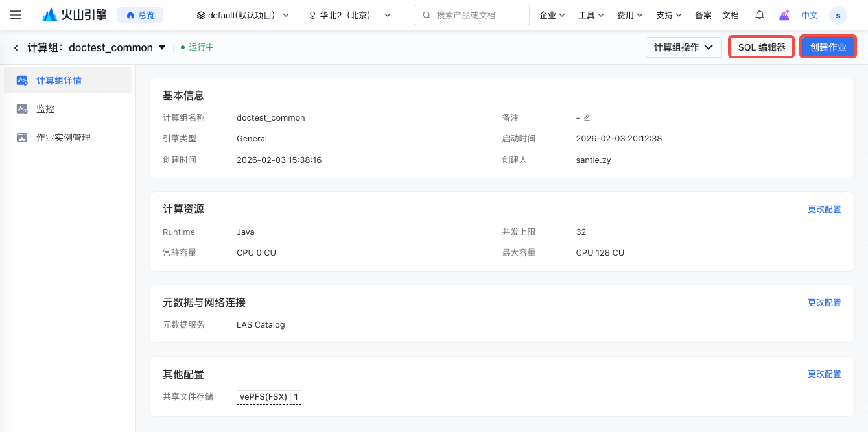The width and height of the screenshot is (868, 432).
Task: Click the 创建时间 value 2026-02-03 15:38:16
Action: pyautogui.click(x=279, y=160)
